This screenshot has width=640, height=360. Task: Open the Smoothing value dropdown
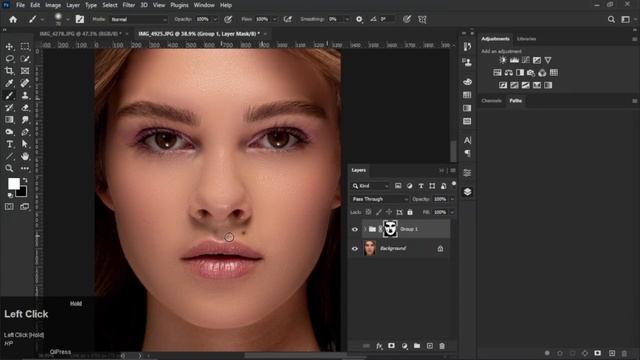click(347, 19)
